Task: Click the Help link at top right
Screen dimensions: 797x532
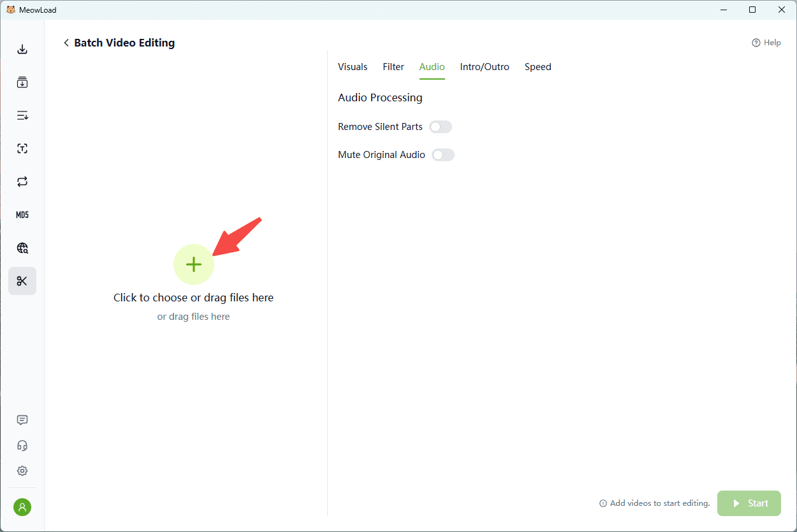Action: pyautogui.click(x=766, y=43)
